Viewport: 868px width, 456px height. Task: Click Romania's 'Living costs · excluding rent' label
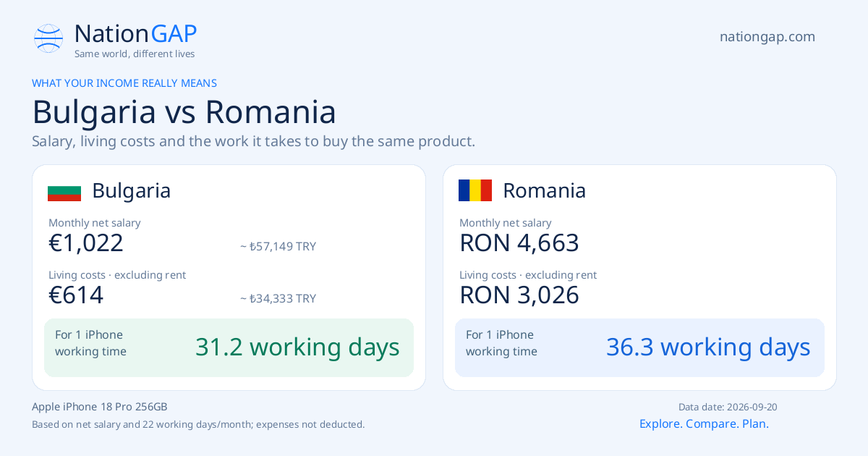(x=528, y=275)
